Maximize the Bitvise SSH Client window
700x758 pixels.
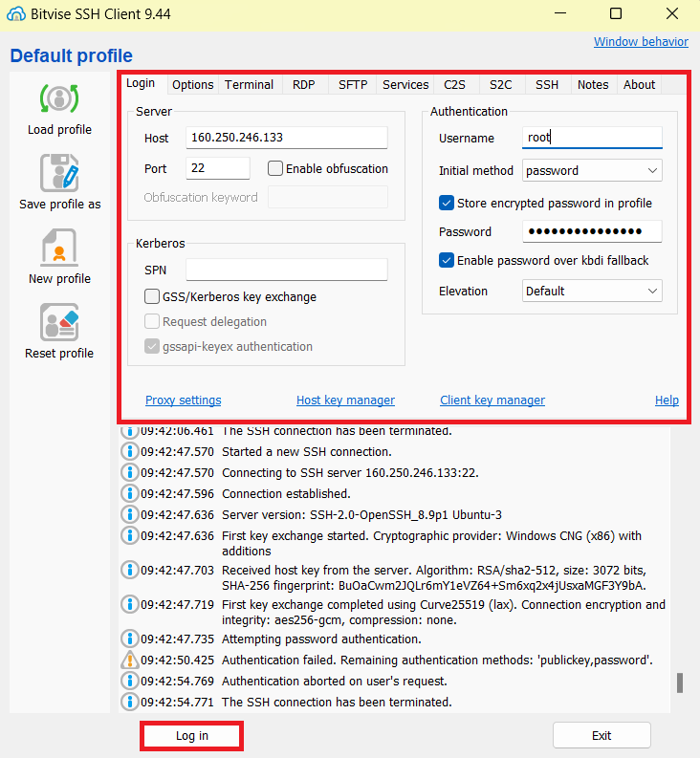click(615, 13)
